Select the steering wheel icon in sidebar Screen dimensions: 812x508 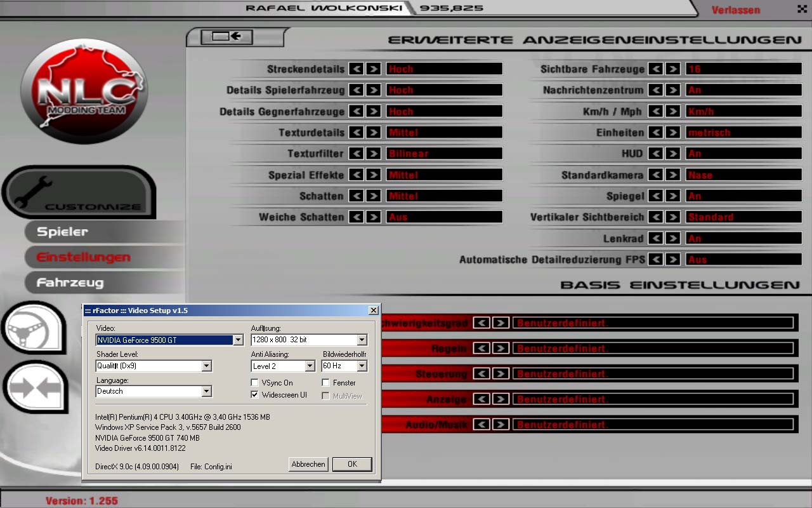click(32, 328)
